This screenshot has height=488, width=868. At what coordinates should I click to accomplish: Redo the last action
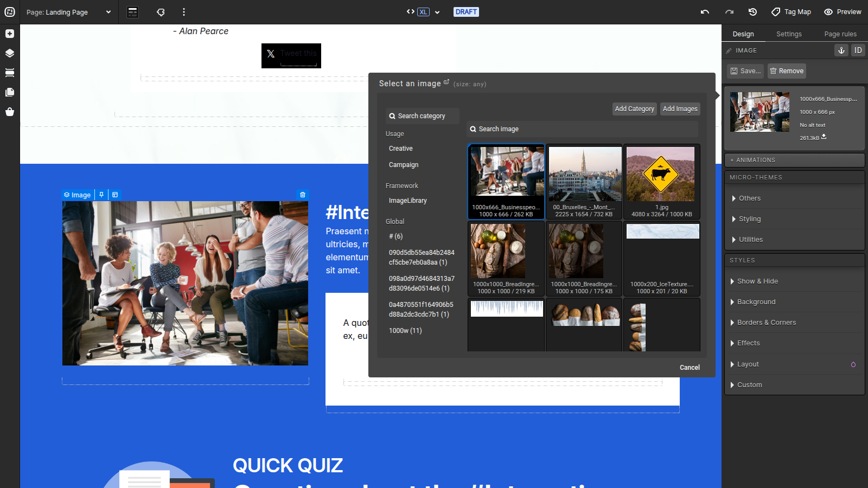[729, 12]
